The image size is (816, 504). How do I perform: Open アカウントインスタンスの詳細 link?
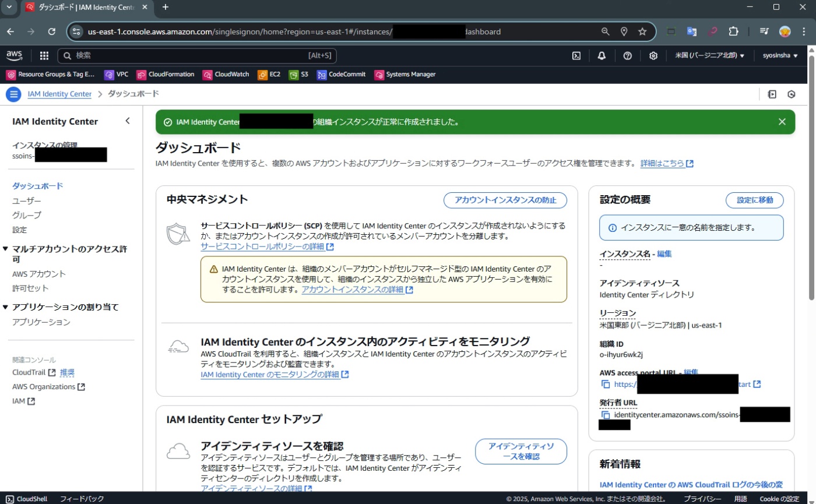point(357,290)
